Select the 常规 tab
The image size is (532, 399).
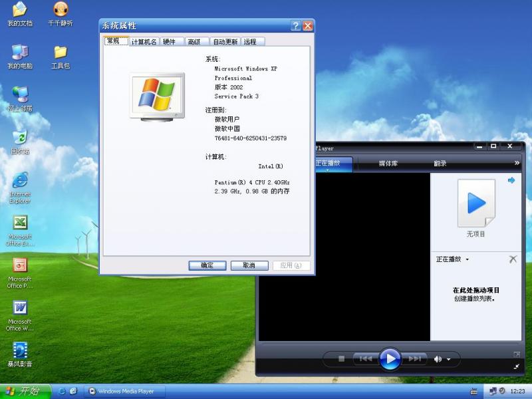116,41
